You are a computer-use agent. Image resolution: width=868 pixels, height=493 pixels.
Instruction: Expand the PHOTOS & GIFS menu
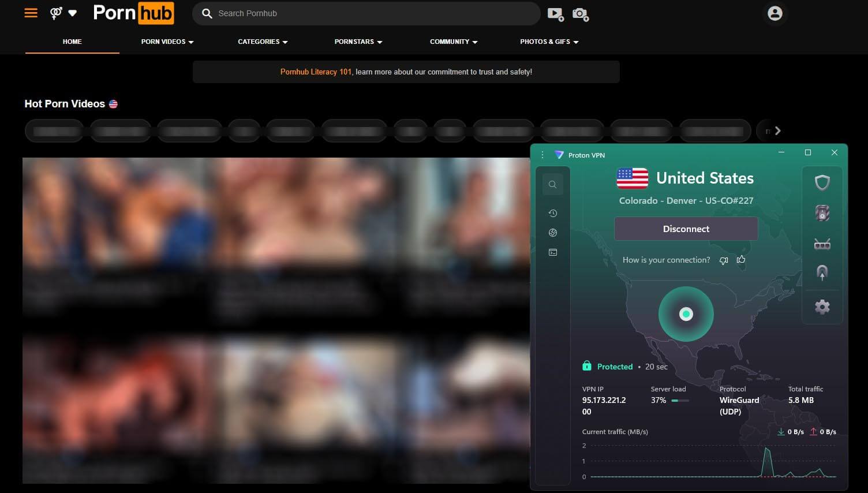pyautogui.click(x=549, y=42)
